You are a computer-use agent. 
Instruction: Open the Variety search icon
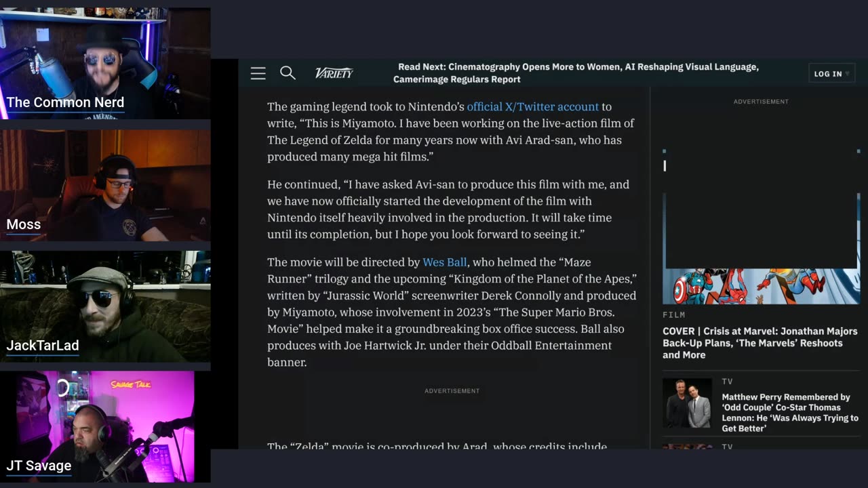pos(288,73)
